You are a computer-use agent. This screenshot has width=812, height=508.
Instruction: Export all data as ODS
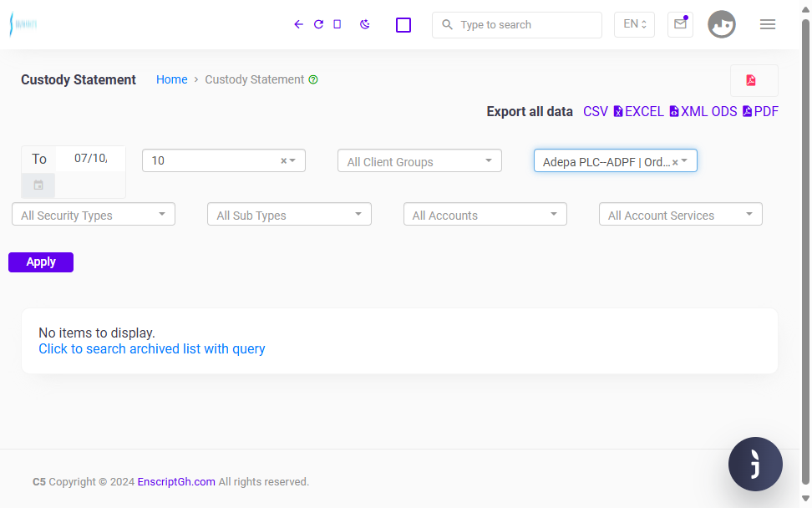[x=724, y=112]
